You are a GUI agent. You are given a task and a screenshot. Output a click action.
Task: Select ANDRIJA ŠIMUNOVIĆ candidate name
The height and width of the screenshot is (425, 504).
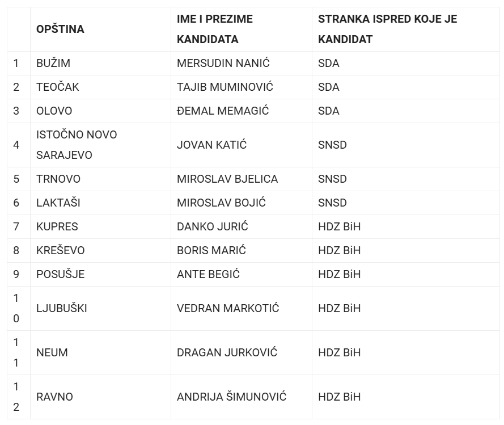[x=231, y=397]
